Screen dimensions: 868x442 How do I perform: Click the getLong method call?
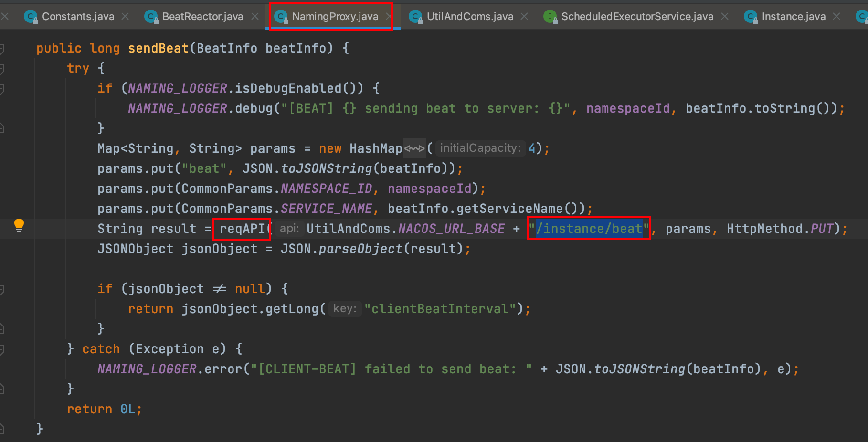[292, 309]
